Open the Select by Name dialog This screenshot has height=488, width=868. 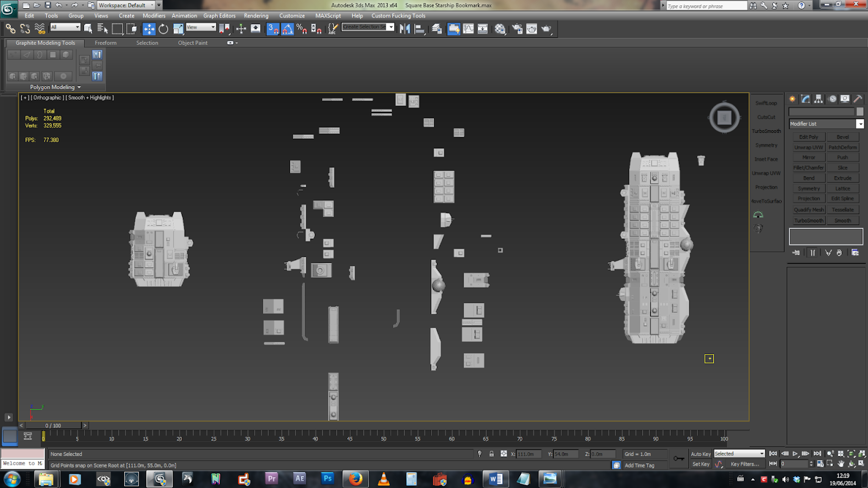pyautogui.click(x=102, y=29)
